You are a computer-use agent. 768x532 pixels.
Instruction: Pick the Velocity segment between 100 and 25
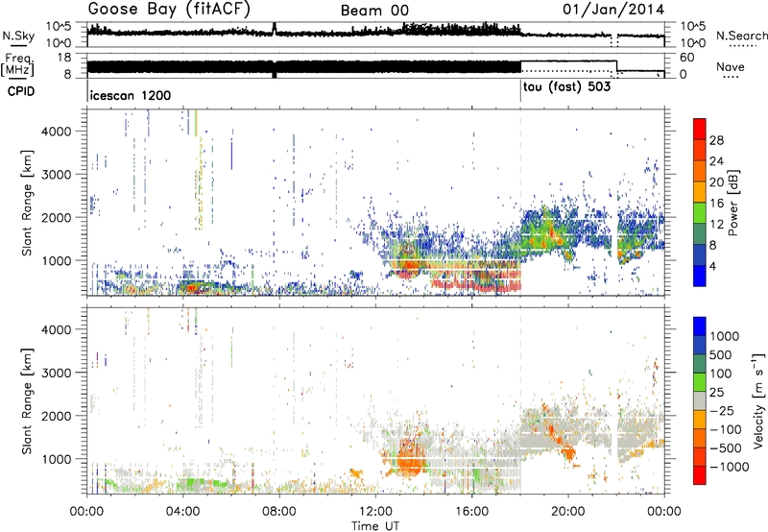pyautogui.click(x=700, y=382)
